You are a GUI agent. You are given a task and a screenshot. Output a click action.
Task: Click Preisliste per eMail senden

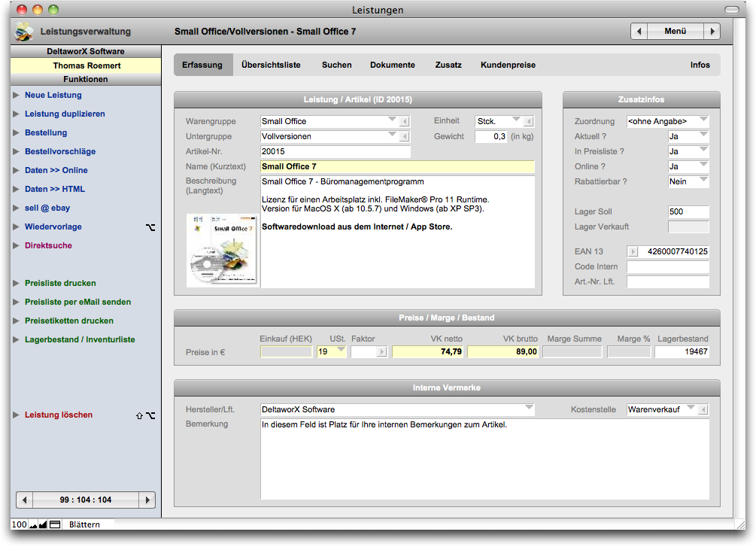(78, 302)
